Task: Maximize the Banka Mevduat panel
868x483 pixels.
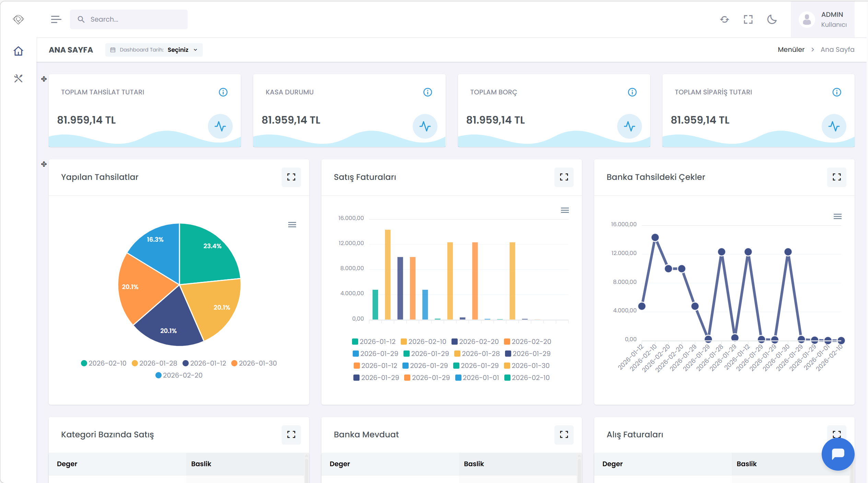Action: tap(564, 435)
